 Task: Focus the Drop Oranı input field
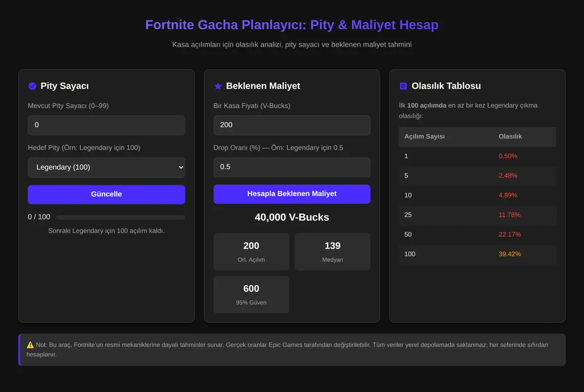pos(292,167)
